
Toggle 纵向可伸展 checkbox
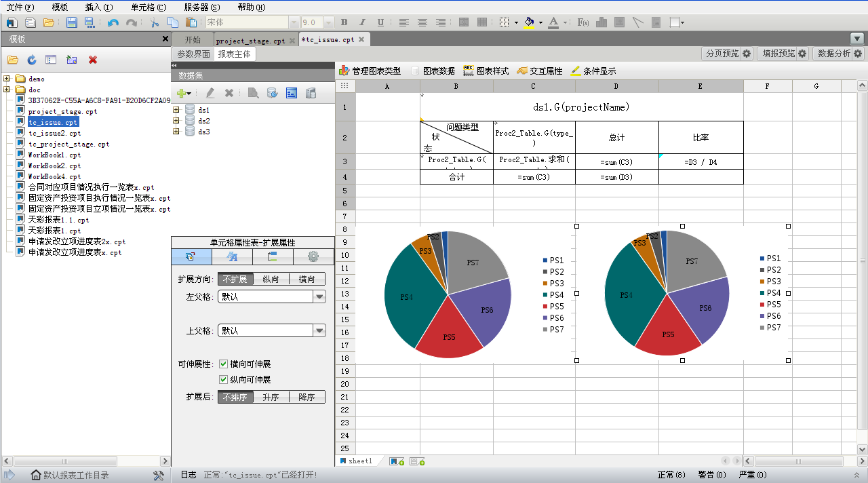(223, 379)
